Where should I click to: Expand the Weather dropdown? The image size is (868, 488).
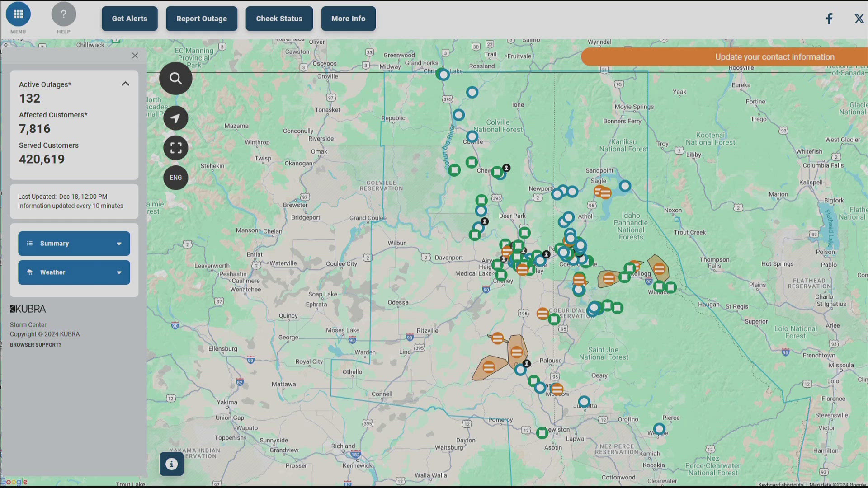[x=74, y=272]
